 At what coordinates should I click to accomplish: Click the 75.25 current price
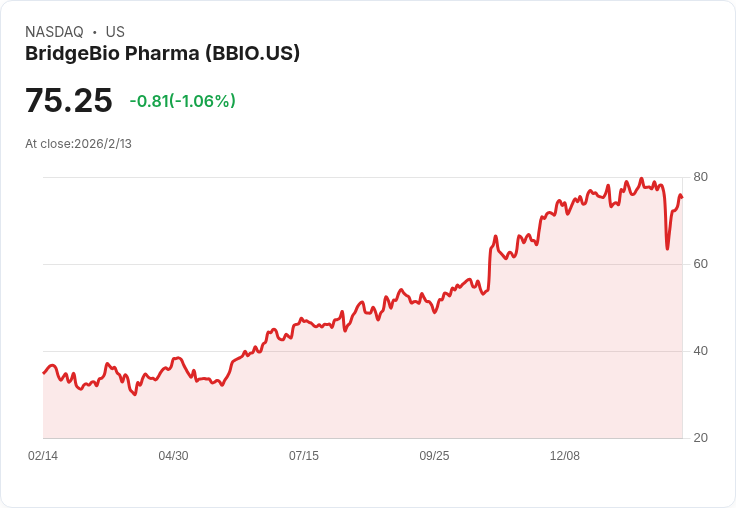[x=68, y=101]
